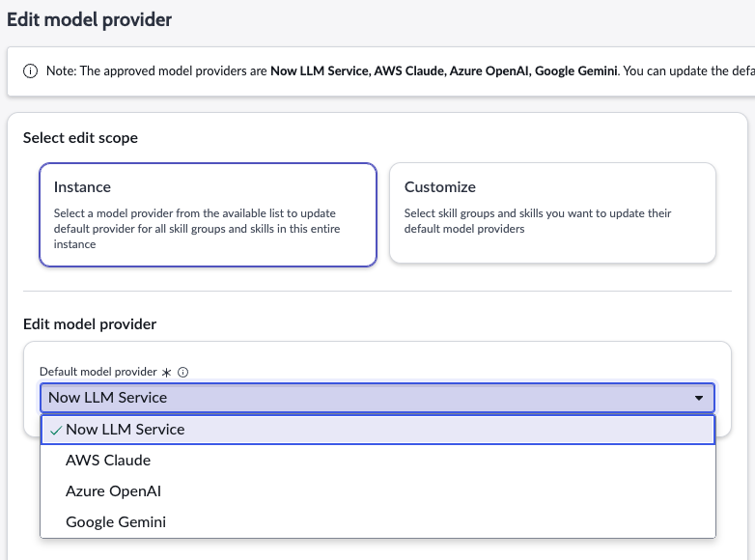Choose Google Gemini from the provider list
Screen dimensions: 755x560
pyautogui.click(x=377, y=522)
